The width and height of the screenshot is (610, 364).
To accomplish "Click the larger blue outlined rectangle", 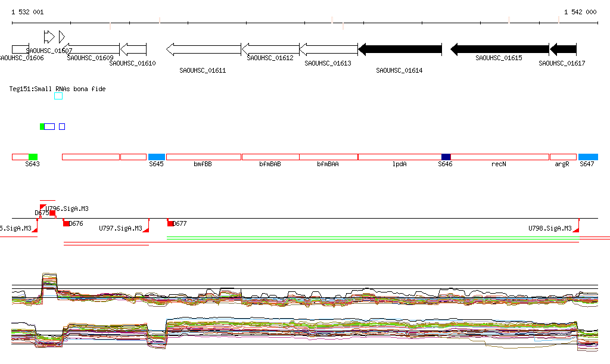I will coord(49,126).
